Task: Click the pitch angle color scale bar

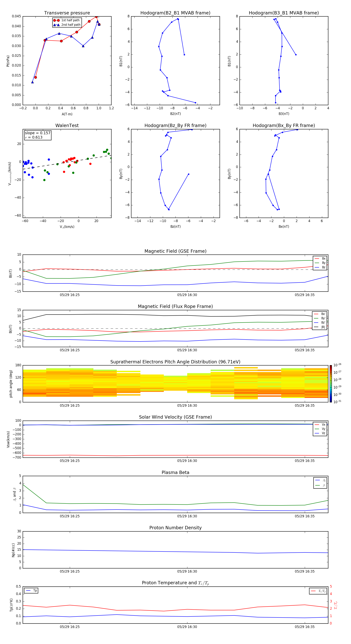Action: click(x=331, y=384)
